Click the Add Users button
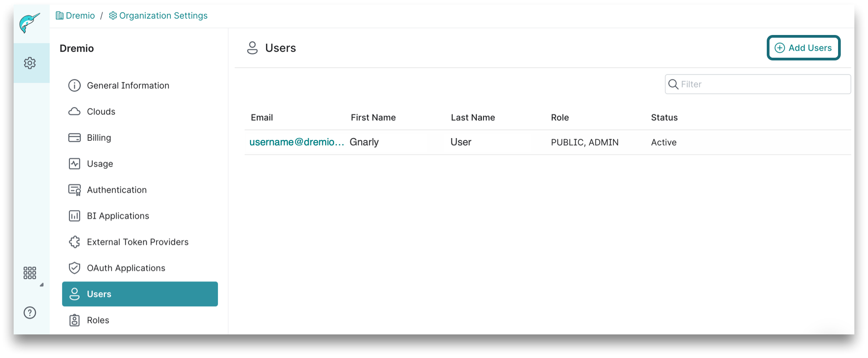The height and width of the screenshot is (358, 868). point(804,48)
